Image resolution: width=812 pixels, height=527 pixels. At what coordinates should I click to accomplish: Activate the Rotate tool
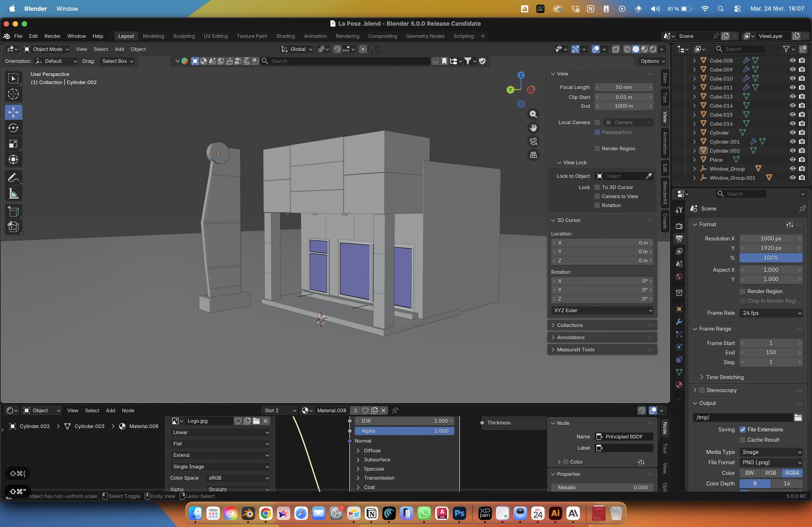point(14,128)
